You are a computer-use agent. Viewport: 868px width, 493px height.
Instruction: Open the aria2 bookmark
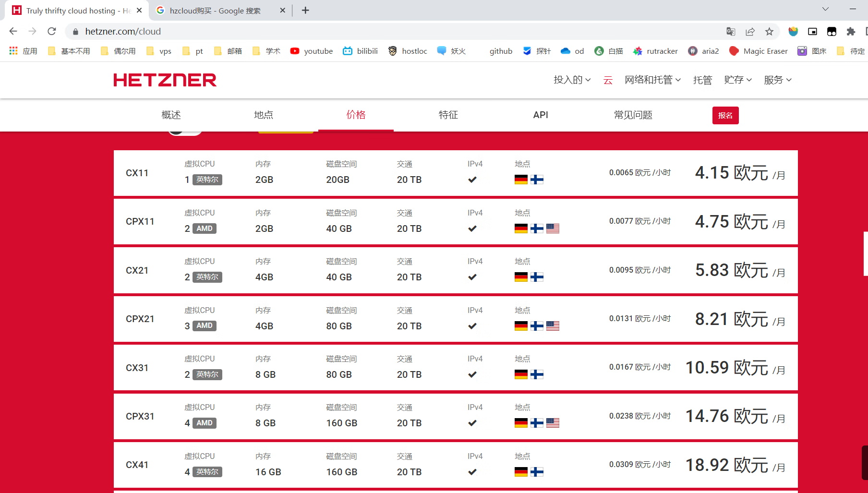(x=703, y=51)
